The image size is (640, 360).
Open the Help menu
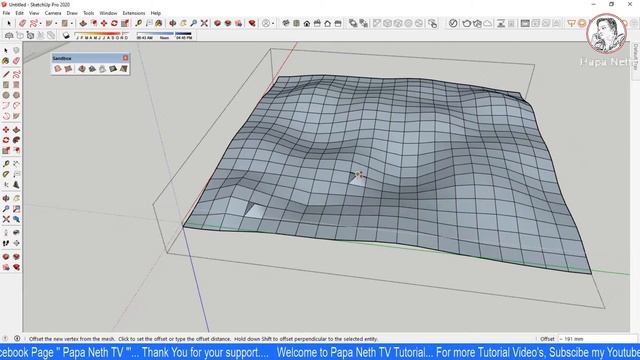click(156, 13)
